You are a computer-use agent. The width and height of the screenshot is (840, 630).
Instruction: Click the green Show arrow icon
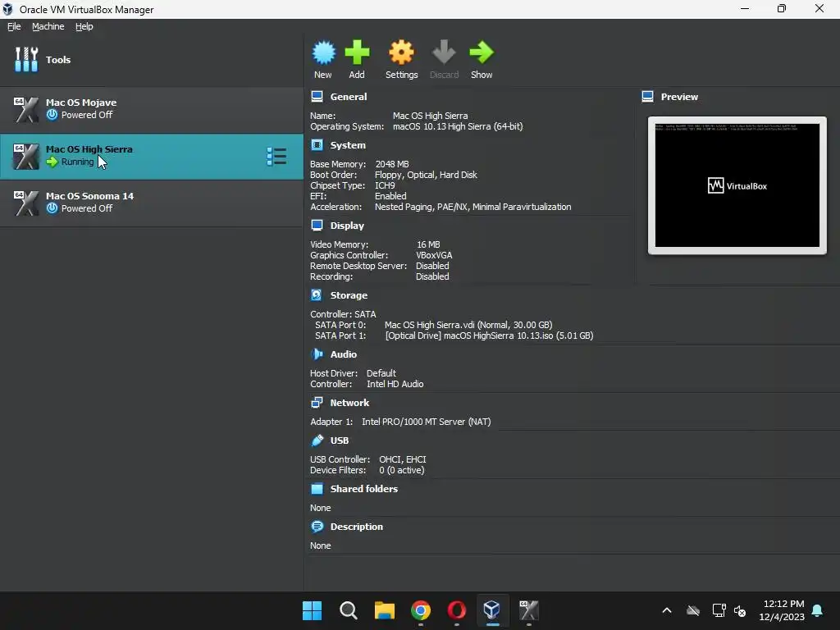point(481,52)
